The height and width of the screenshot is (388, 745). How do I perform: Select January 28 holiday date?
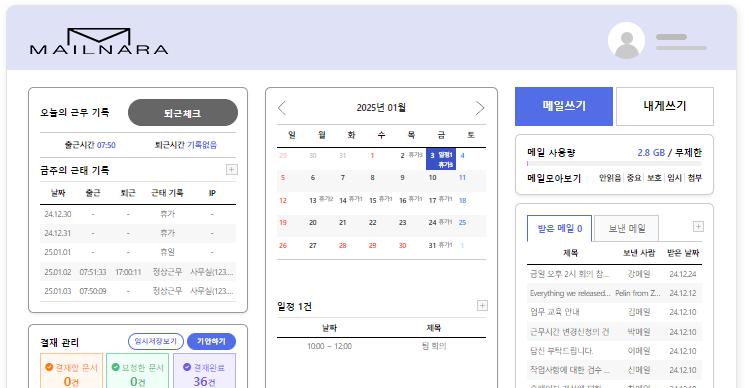[343, 246]
